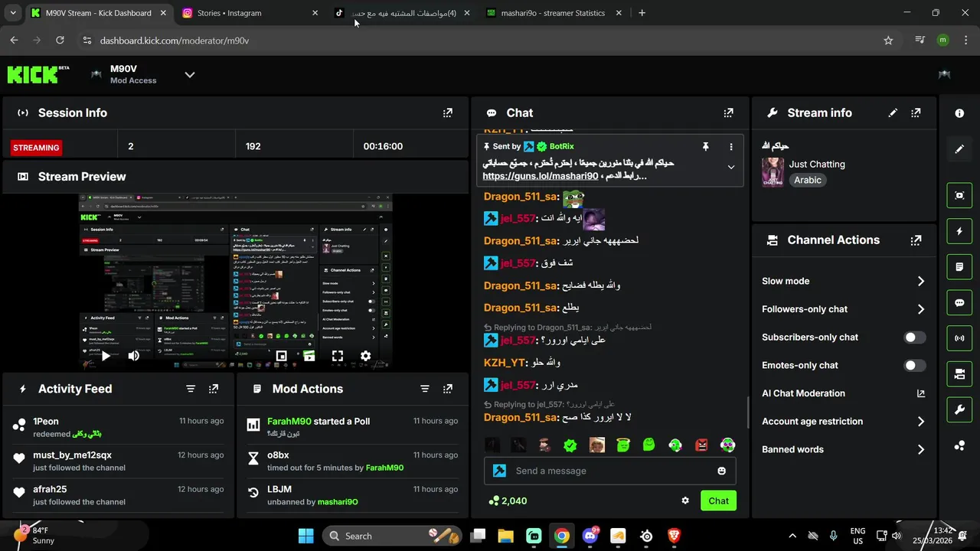Screen dimensions: 980x551
Task: Open AI Chat Moderation external link
Action: (x=921, y=393)
